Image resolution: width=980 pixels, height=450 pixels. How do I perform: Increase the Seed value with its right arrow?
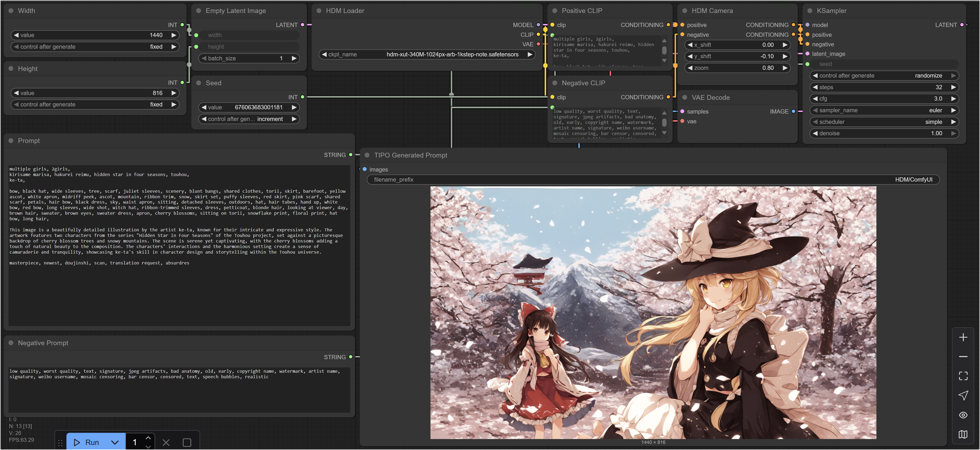coord(294,107)
